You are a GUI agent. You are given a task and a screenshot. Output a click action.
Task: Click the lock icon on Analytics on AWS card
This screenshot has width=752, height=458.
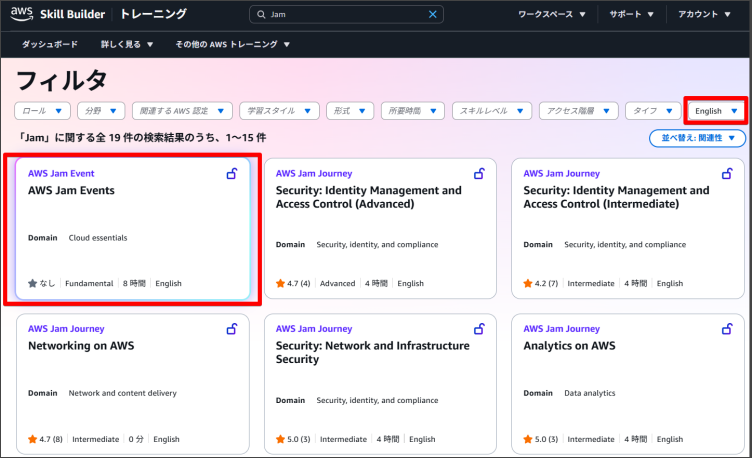point(727,329)
